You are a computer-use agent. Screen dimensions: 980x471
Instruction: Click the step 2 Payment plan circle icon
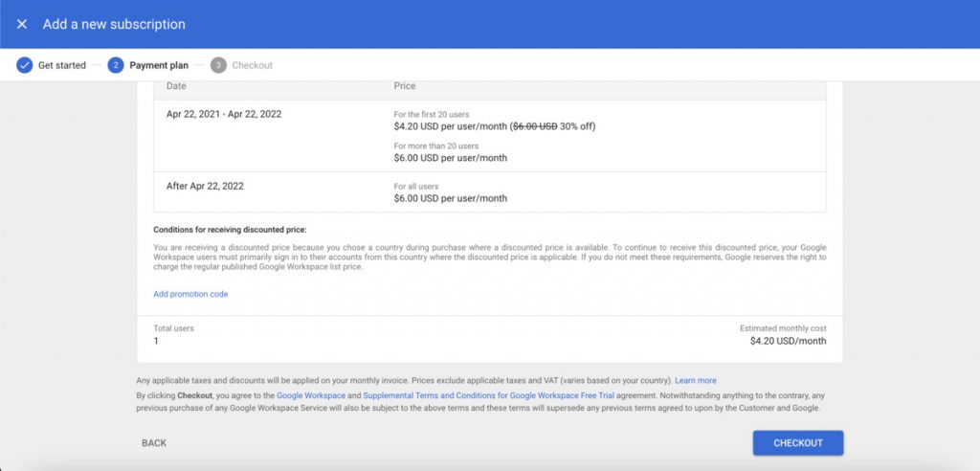[x=116, y=65]
